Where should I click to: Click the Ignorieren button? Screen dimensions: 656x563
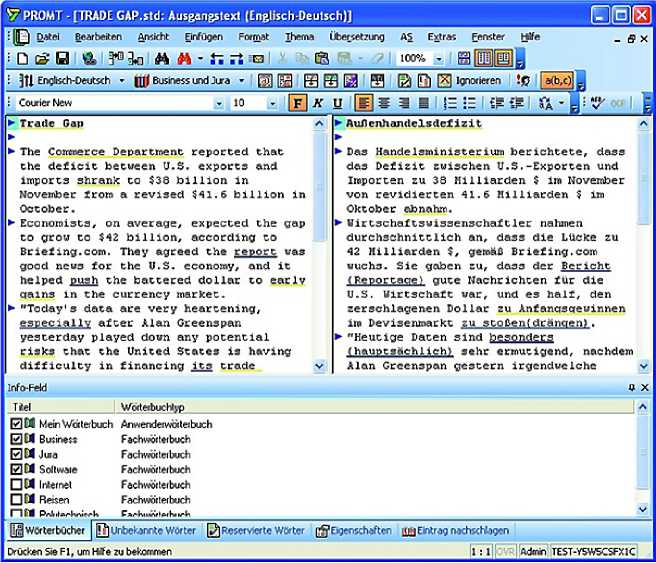pyautogui.click(x=478, y=81)
